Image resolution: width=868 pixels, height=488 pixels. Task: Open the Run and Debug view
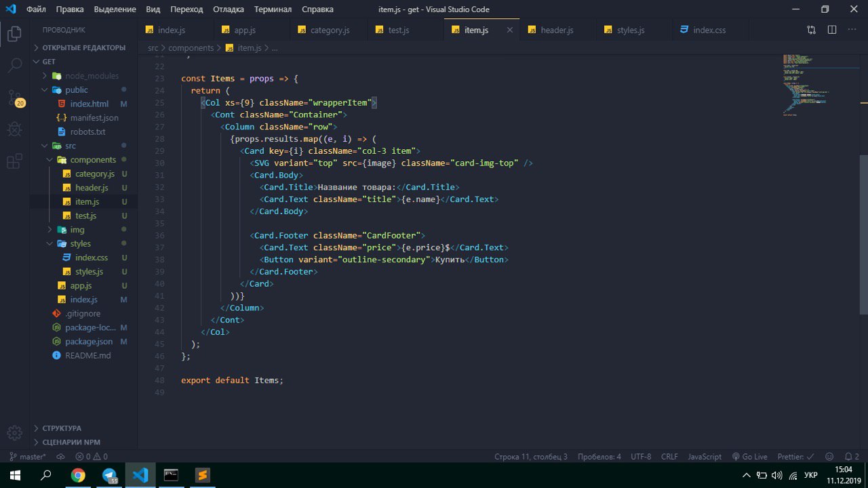click(14, 129)
